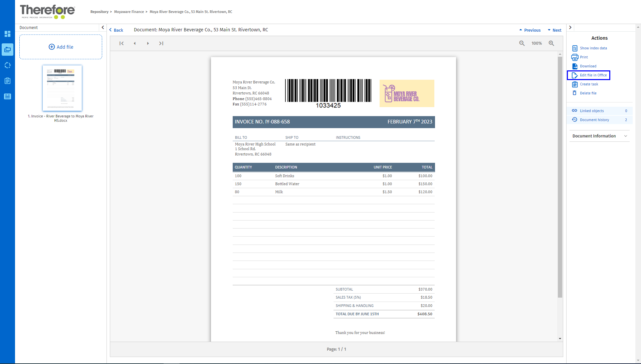Select the invoice docx thumbnail
The width and height of the screenshot is (641, 364).
pyautogui.click(x=62, y=88)
